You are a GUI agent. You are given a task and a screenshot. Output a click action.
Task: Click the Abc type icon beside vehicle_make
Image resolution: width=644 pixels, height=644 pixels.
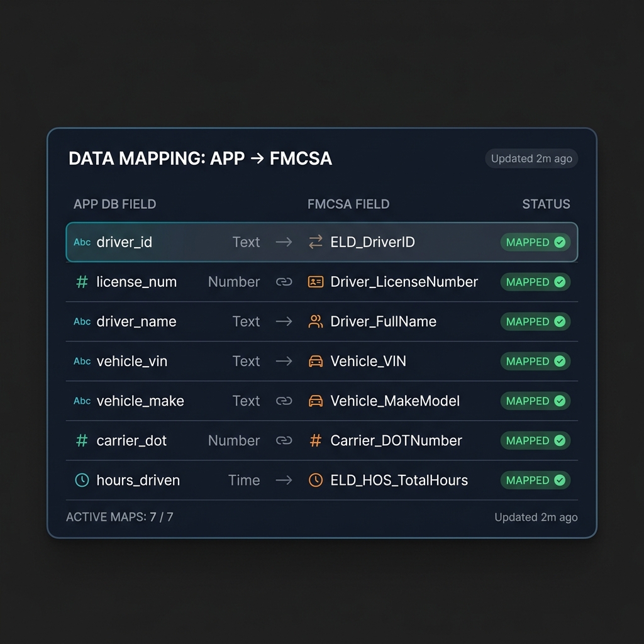pyautogui.click(x=82, y=401)
